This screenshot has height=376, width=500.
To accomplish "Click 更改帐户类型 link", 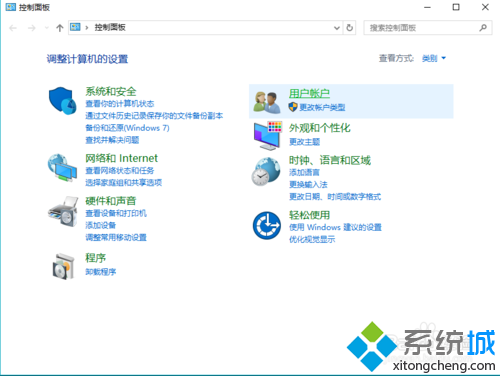I will [322, 107].
